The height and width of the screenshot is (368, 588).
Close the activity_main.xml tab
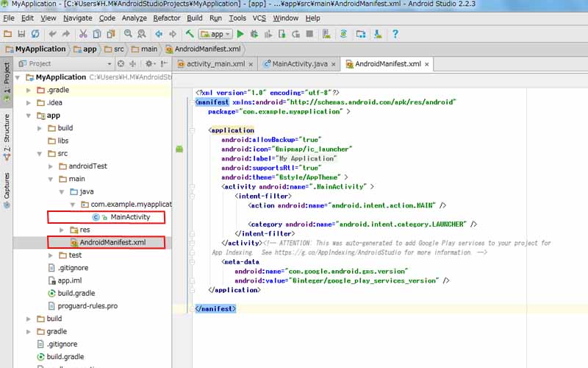coord(251,64)
